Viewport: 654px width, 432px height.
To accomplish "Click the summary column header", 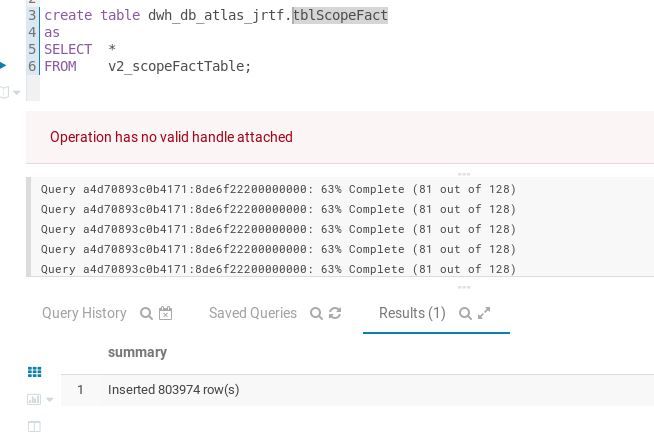I will [137, 352].
